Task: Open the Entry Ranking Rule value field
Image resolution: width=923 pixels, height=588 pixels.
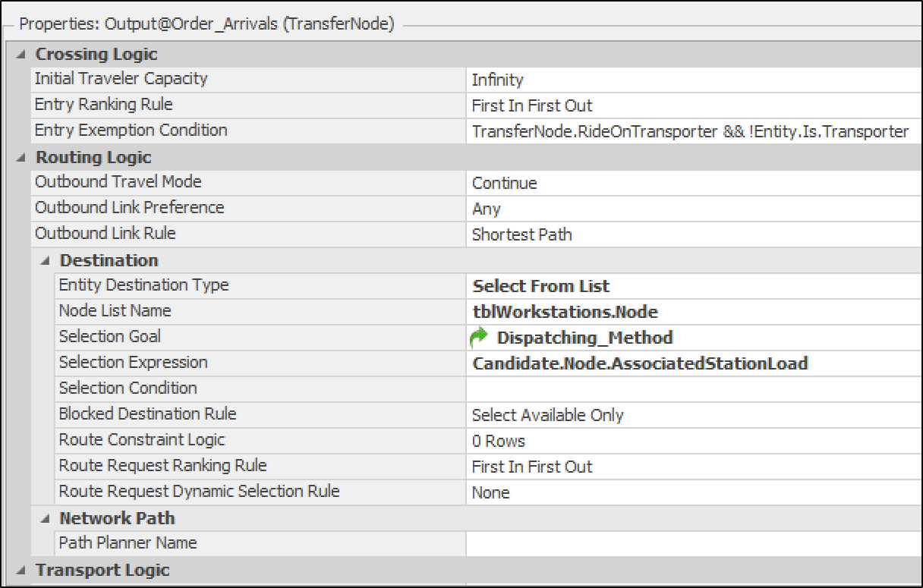Action: pos(694,105)
